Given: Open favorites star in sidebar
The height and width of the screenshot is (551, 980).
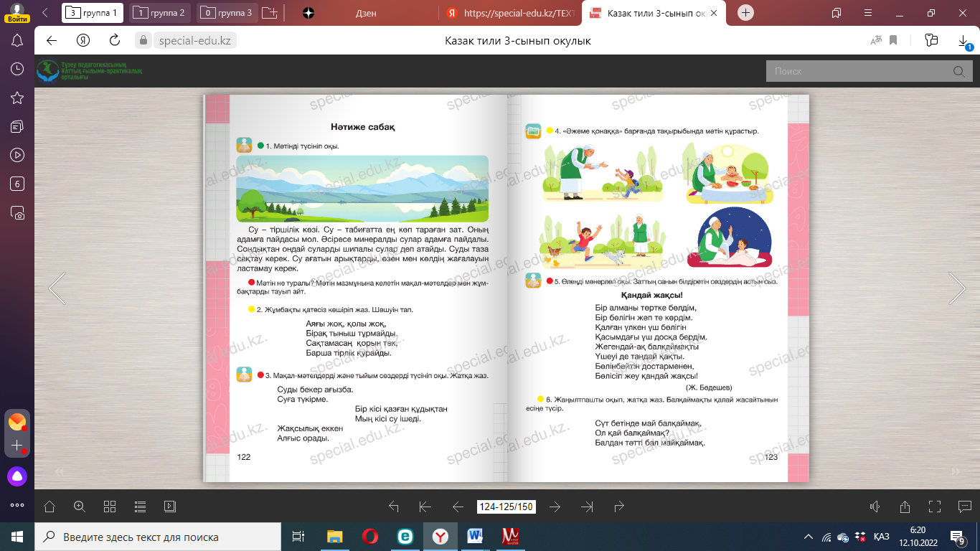Looking at the screenshot, I should [x=17, y=98].
